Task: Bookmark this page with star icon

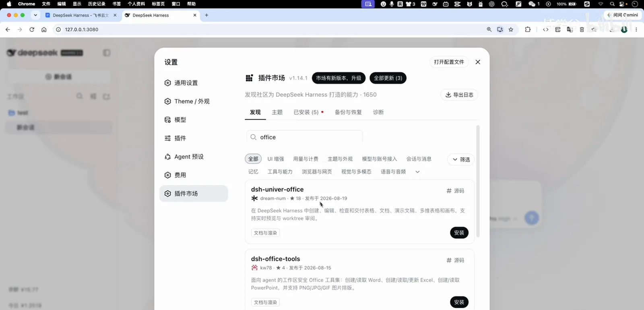Action: pos(511,29)
